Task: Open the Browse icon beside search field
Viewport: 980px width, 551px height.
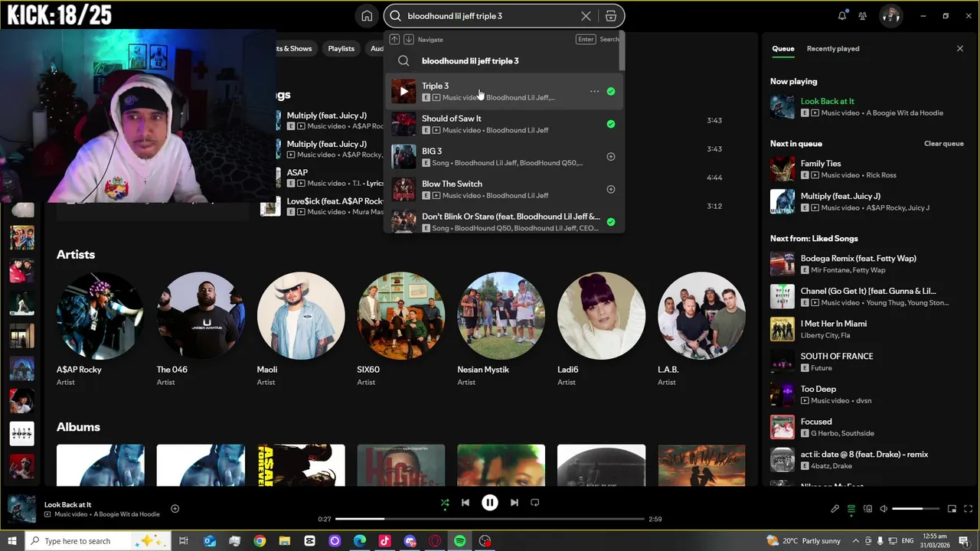Action: point(610,16)
